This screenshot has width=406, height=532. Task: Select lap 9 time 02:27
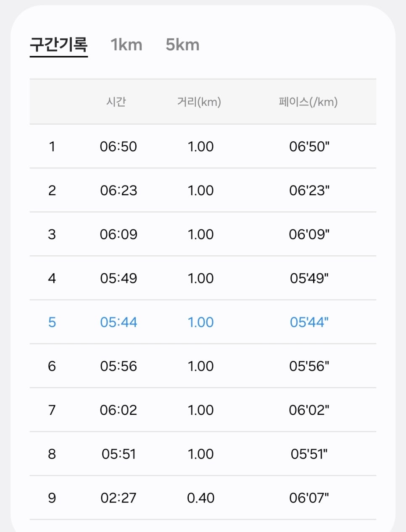(x=119, y=498)
